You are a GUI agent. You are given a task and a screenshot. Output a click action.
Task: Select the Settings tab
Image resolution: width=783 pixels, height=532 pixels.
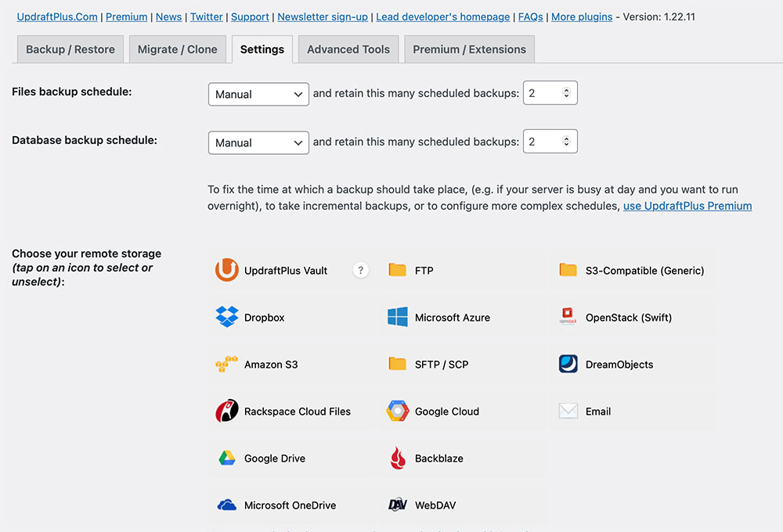pyautogui.click(x=262, y=49)
